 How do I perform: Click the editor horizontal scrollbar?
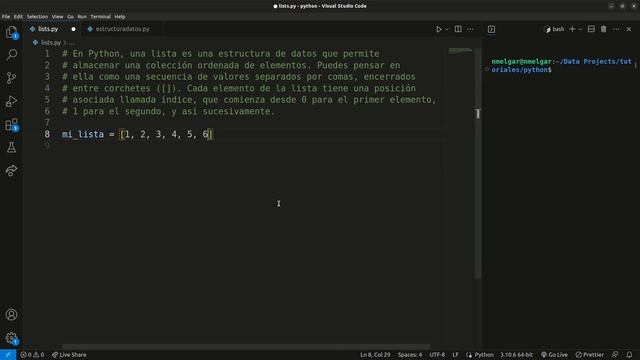click(x=246, y=347)
